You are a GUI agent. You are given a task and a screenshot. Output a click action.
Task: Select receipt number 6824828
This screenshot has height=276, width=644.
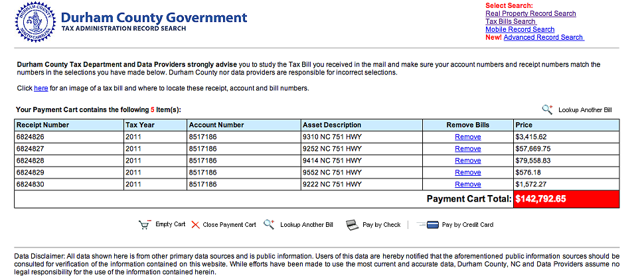pos(30,161)
